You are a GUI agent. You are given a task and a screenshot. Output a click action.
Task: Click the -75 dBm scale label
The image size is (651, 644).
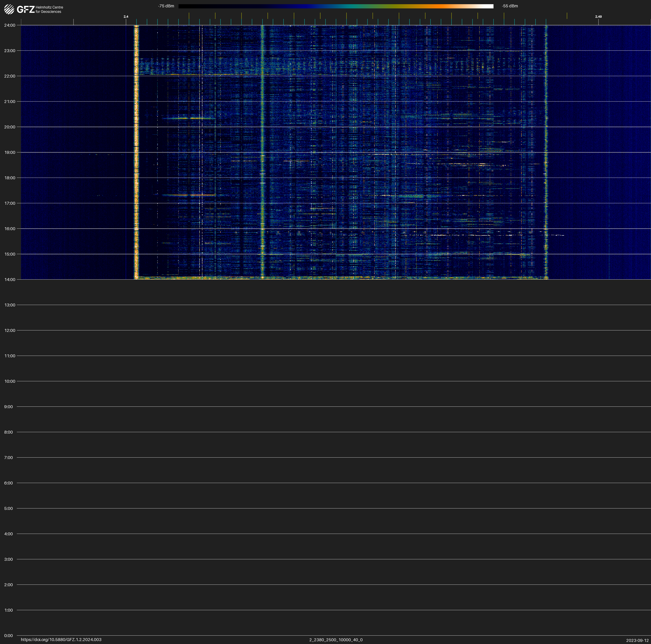pos(166,6)
